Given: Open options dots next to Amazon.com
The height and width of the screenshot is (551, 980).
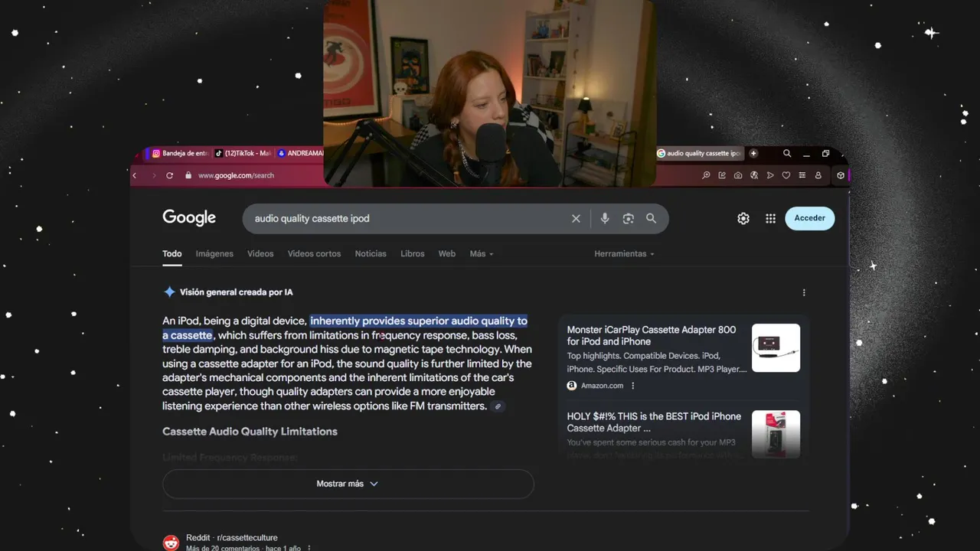Looking at the screenshot, I should 632,386.
